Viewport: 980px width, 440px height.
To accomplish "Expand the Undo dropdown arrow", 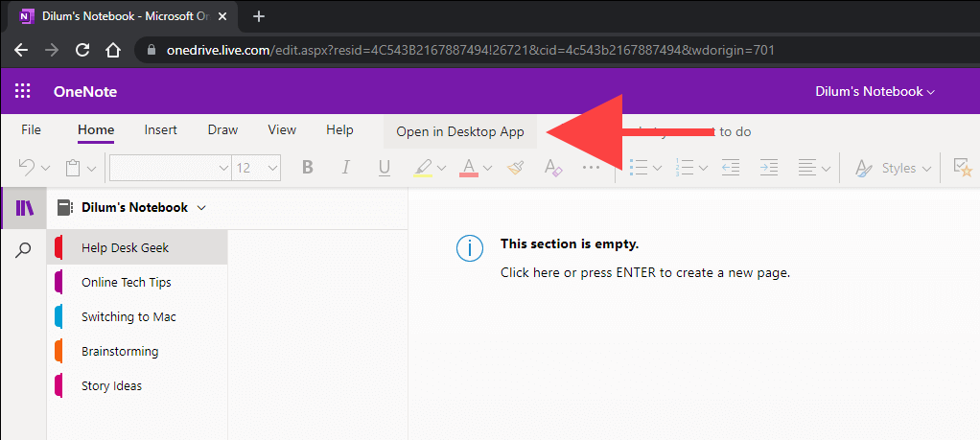I will pyautogui.click(x=45, y=168).
